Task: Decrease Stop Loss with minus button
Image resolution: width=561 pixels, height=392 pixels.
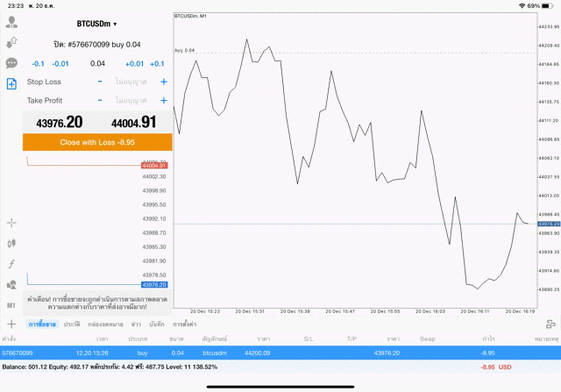Action: tap(100, 82)
